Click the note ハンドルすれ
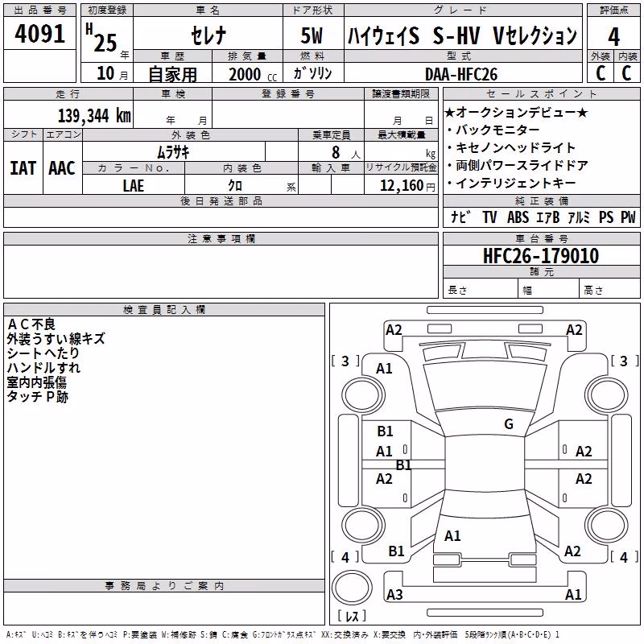The height and width of the screenshot is (644, 644). 43,368
